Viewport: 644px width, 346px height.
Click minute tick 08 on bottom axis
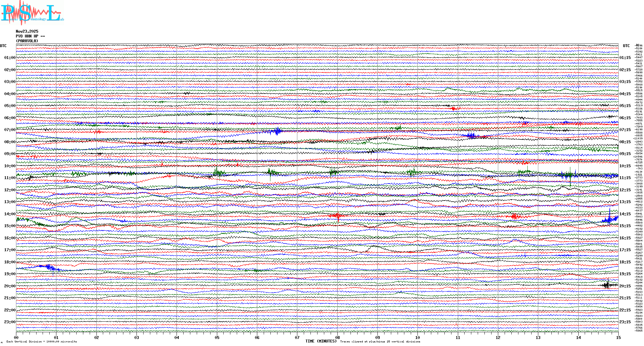337,337
